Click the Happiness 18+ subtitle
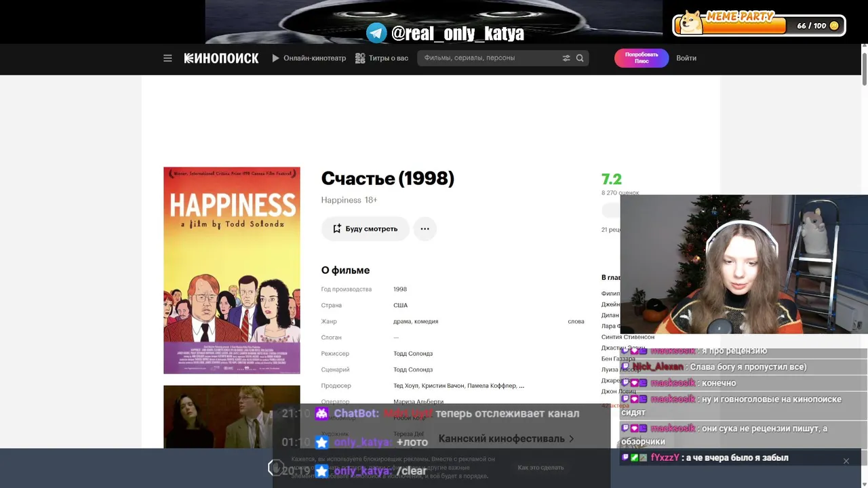 349,200
